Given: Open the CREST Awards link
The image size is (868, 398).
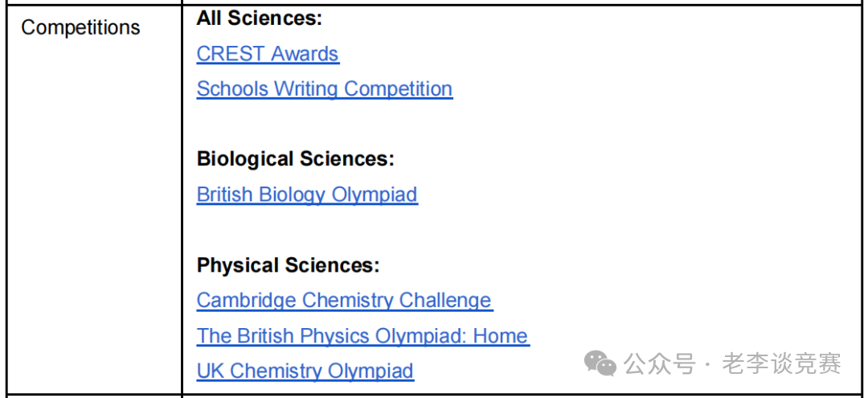Looking at the screenshot, I should [x=268, y=54].
